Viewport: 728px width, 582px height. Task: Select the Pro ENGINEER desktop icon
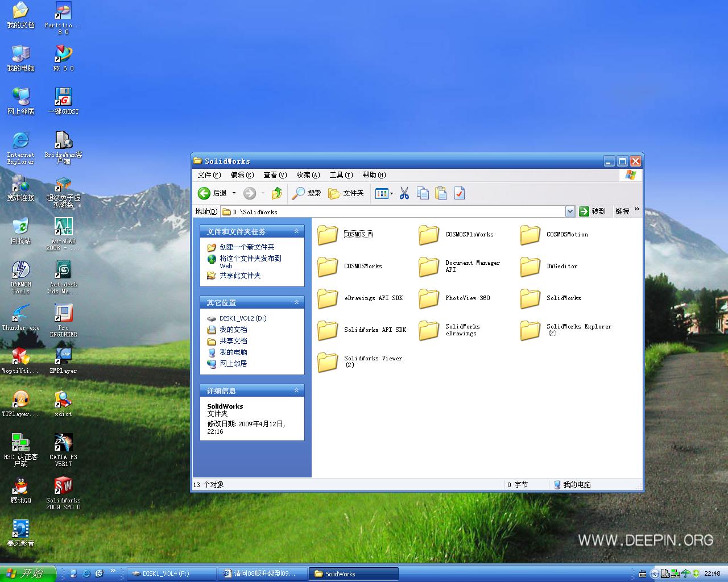point(63,321)
